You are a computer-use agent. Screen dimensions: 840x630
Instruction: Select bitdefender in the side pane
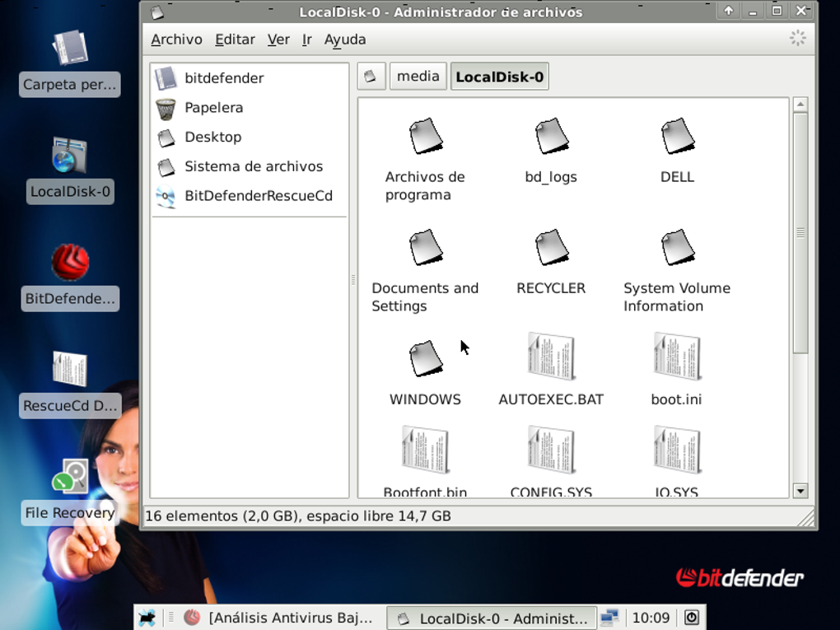[249, 78]
